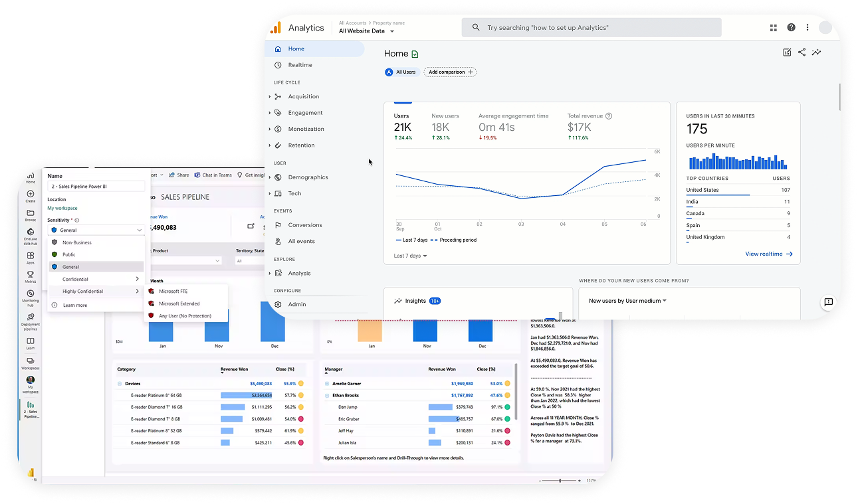Expand the Confidential sensitivity submenu
Screen dimensions: 858x504
pos(96,279)
